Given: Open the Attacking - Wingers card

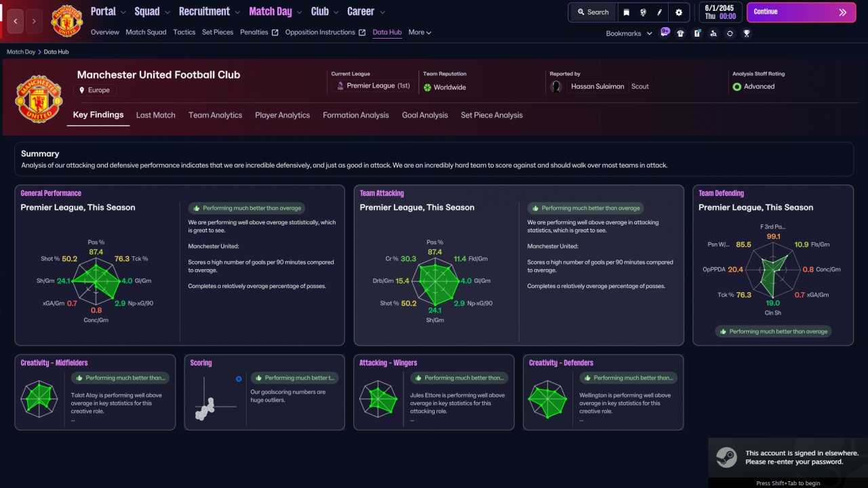Looking at the screenshot, I should click(434, 392).
